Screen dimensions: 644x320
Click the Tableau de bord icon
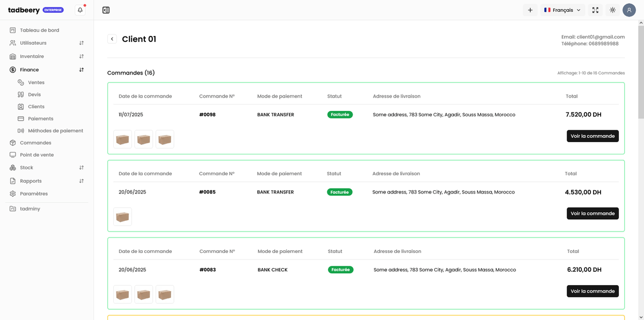[x=13, y=30]
